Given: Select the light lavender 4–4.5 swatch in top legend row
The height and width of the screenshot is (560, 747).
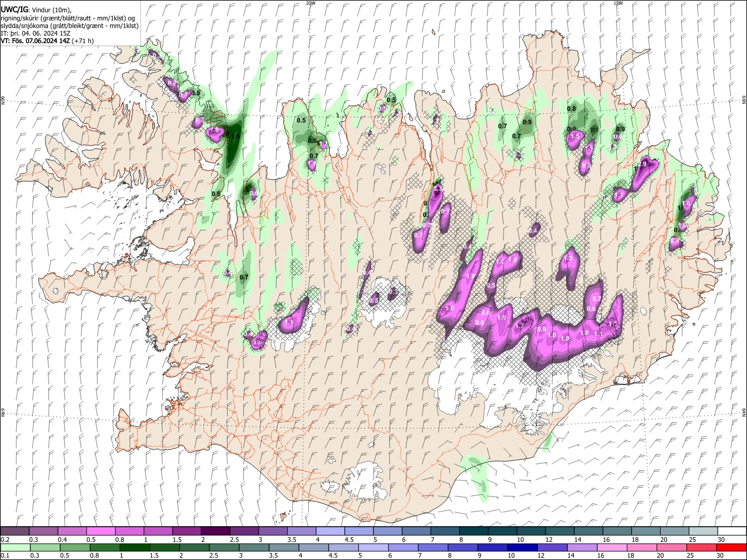Looking at the screenshot, I should point(330,531).
